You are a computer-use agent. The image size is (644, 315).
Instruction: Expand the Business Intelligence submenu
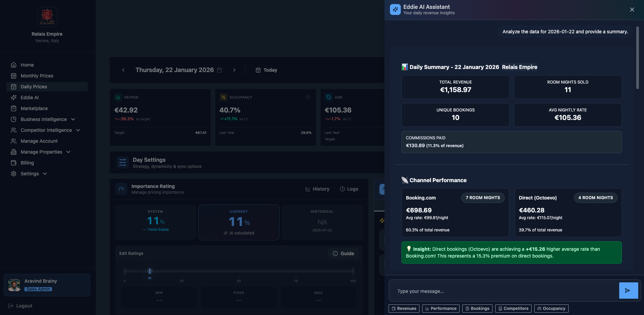pyautogui.click(x=73, y=119)
